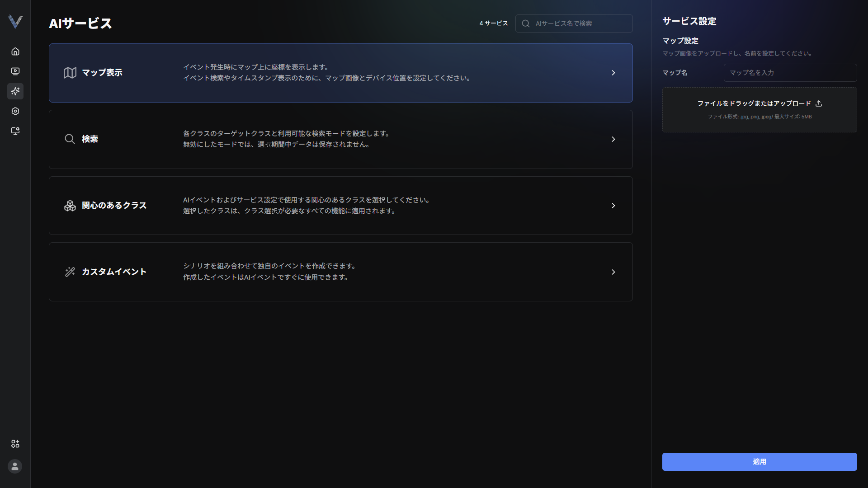Open the settings gear sidebar icon
Viewport: 868px width, 488px height.
coord(15,111)
